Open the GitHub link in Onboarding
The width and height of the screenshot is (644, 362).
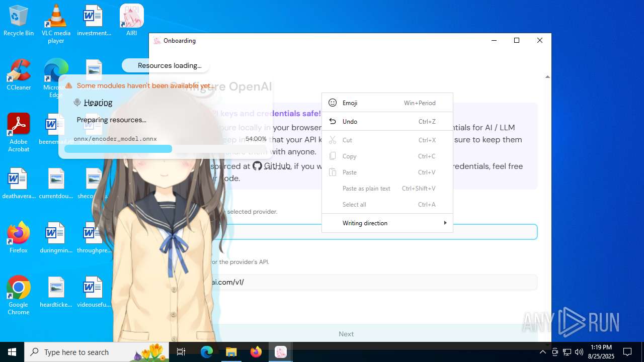(272, 166)
